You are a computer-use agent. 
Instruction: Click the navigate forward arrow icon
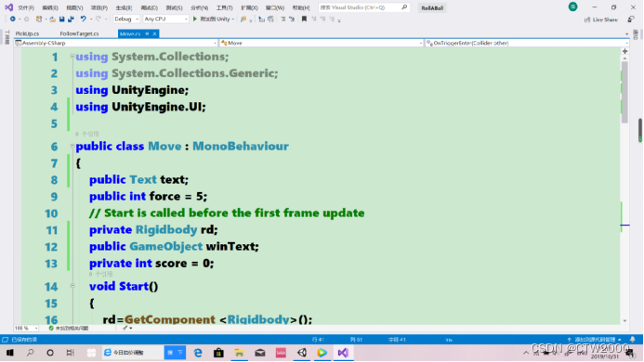pos(26,19)
